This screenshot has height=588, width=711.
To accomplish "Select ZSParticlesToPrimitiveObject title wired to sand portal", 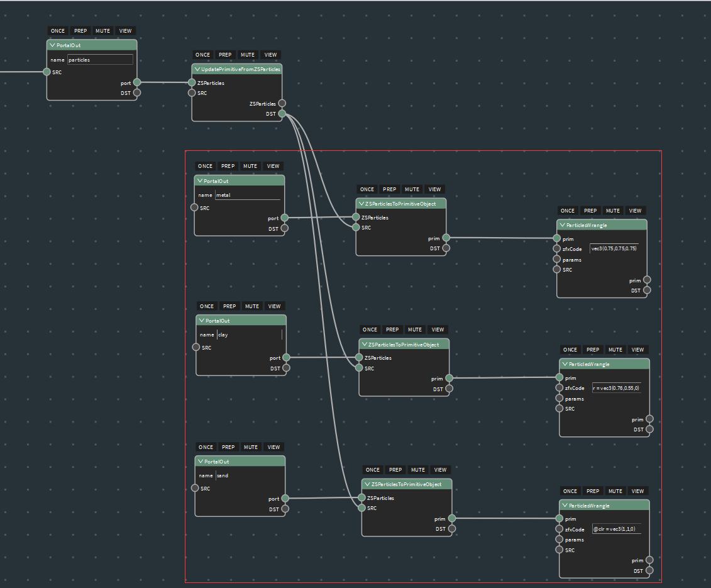I will point(406,484).
